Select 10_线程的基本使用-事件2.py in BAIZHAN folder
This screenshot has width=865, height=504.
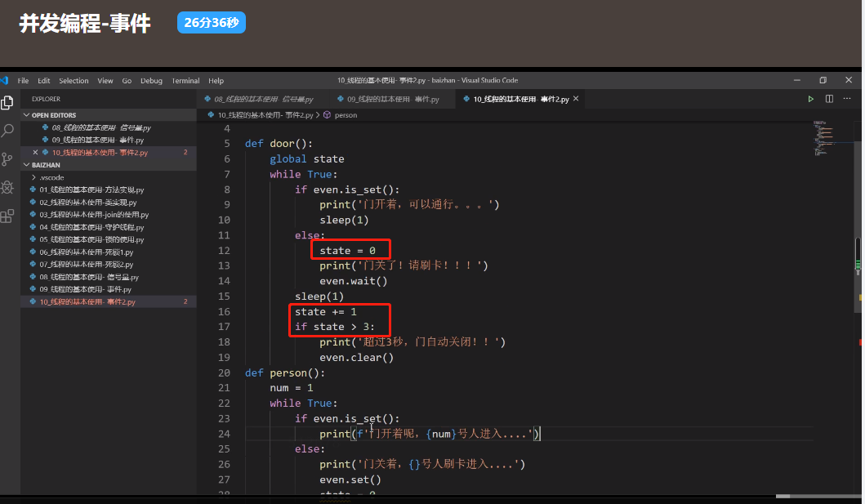tap(109, 301)
